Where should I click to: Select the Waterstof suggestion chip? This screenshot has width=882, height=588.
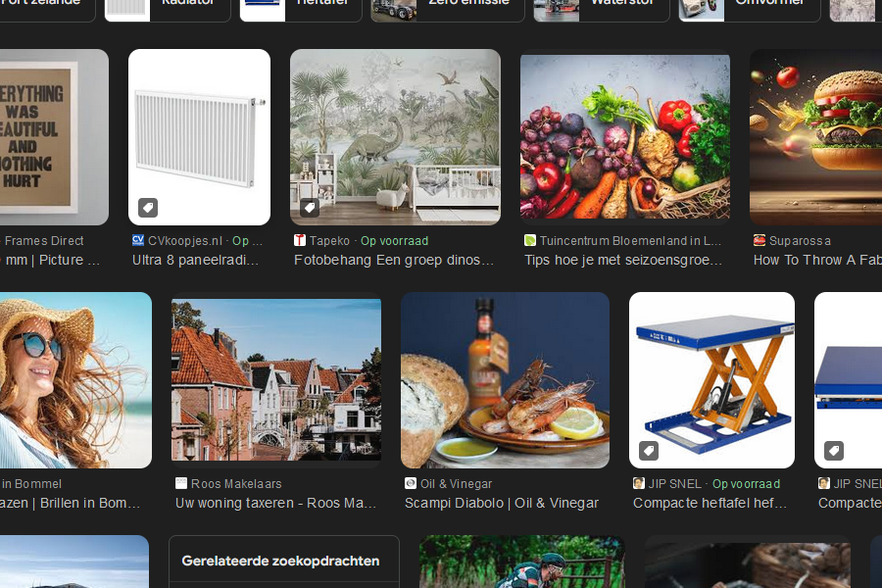(x=602, y=5)
